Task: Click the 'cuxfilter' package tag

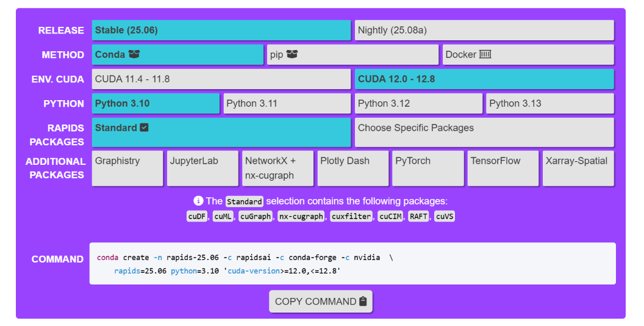Action: tap(351, 216)
